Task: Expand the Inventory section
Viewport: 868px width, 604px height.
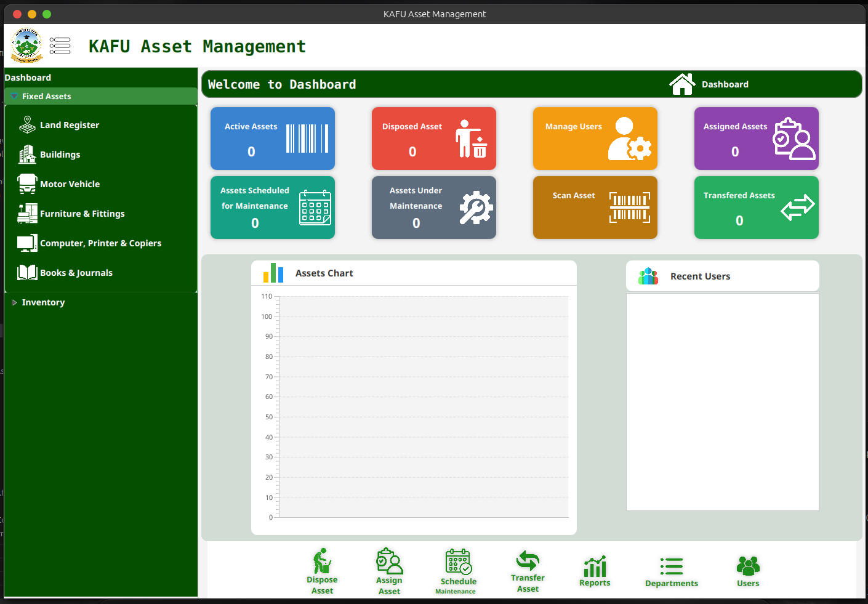Action: 15,302
